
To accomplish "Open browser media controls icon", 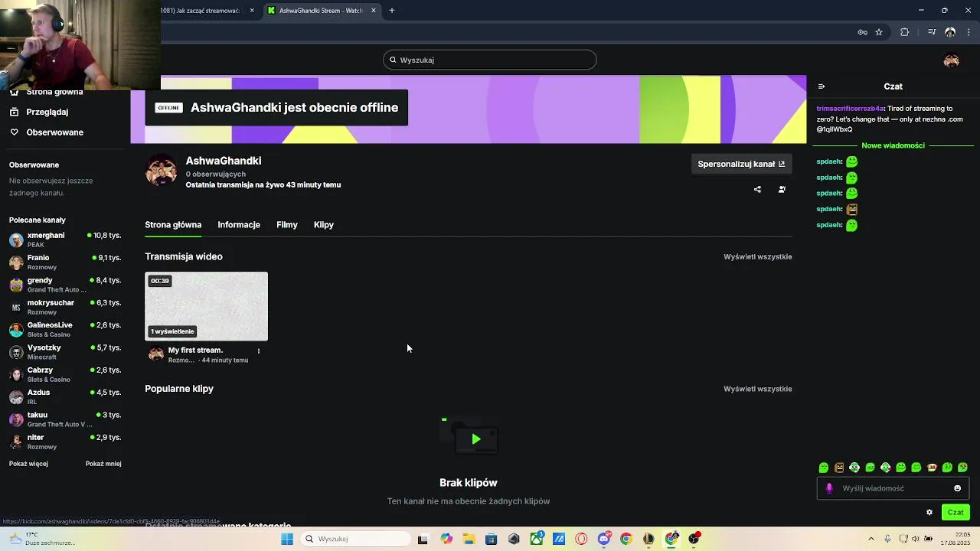I will [932, 32].
